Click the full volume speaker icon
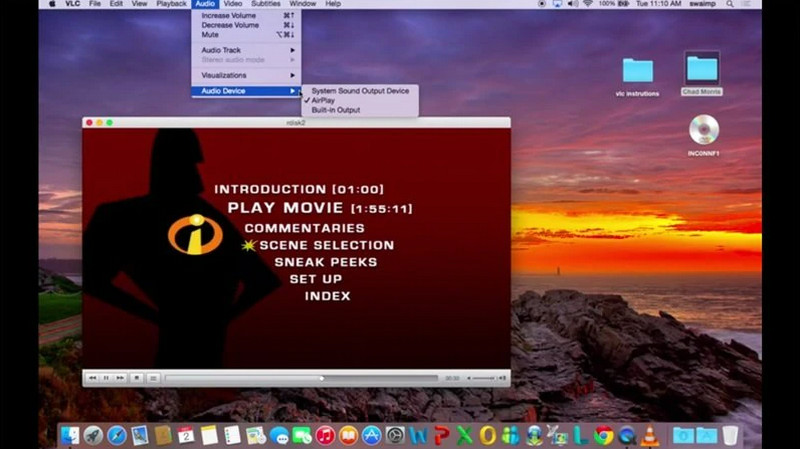The image size is (800, 449). 502,378
